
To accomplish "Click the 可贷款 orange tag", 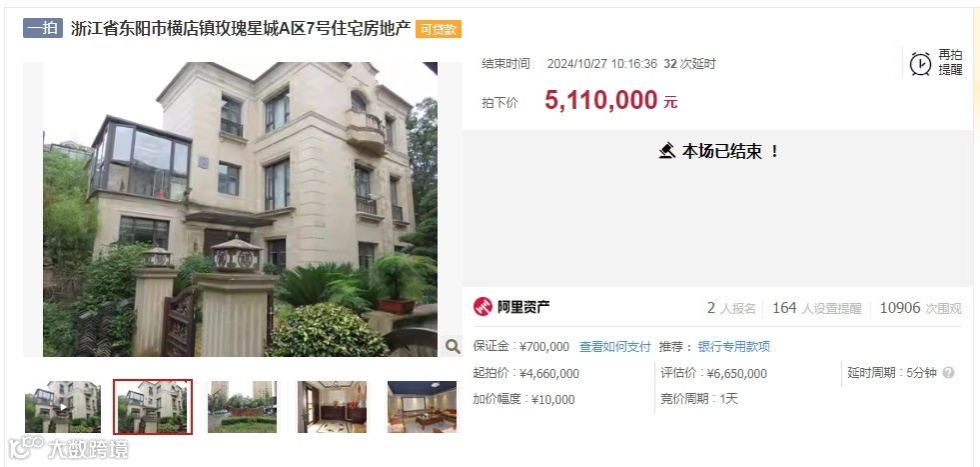I will click(x=439, y=29).
